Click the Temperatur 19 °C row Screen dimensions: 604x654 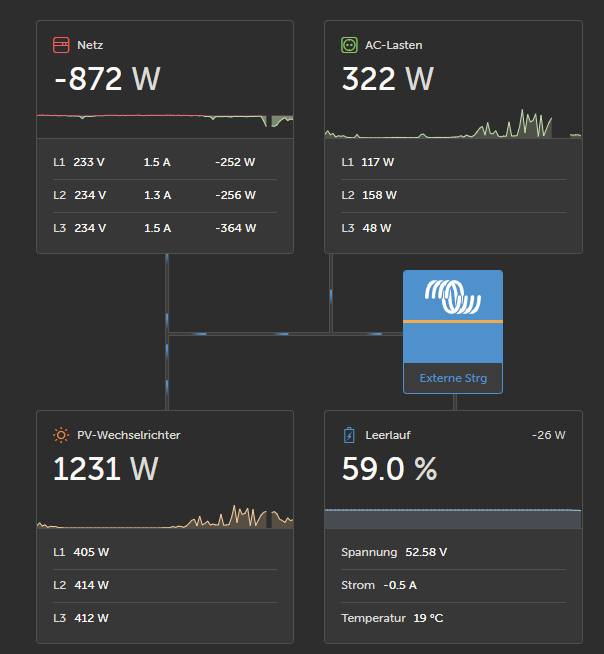(453, 618)
